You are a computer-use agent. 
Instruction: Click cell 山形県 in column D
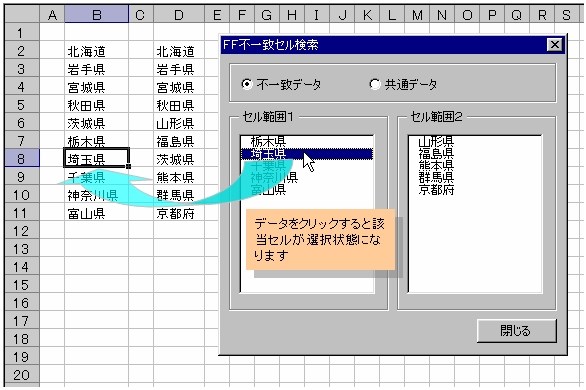click(179, 123)
